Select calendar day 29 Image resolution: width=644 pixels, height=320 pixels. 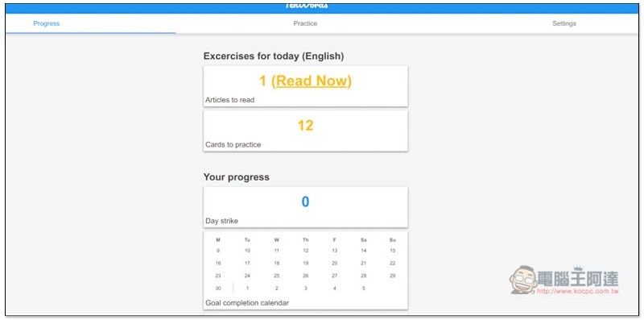pyautogui.click(x=393, y=276)
